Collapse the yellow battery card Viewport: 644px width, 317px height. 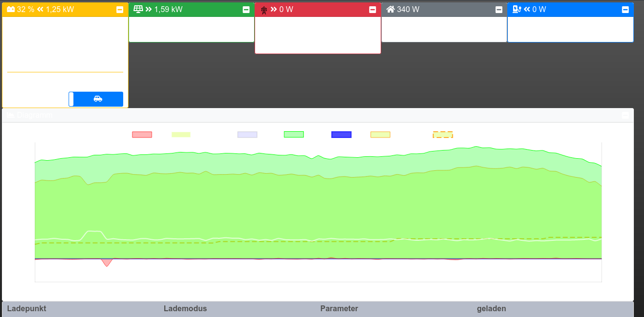tap(120, 10)
